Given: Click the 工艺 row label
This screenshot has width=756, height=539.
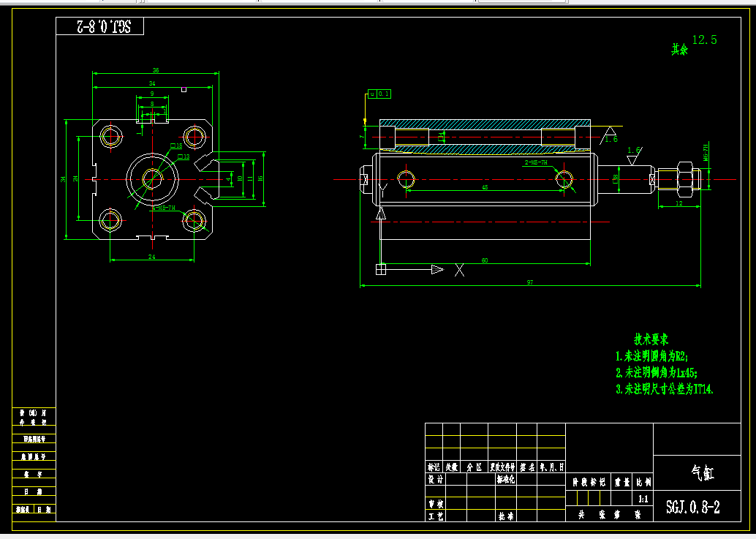Looking at the screenshot, I should (436, 516).
